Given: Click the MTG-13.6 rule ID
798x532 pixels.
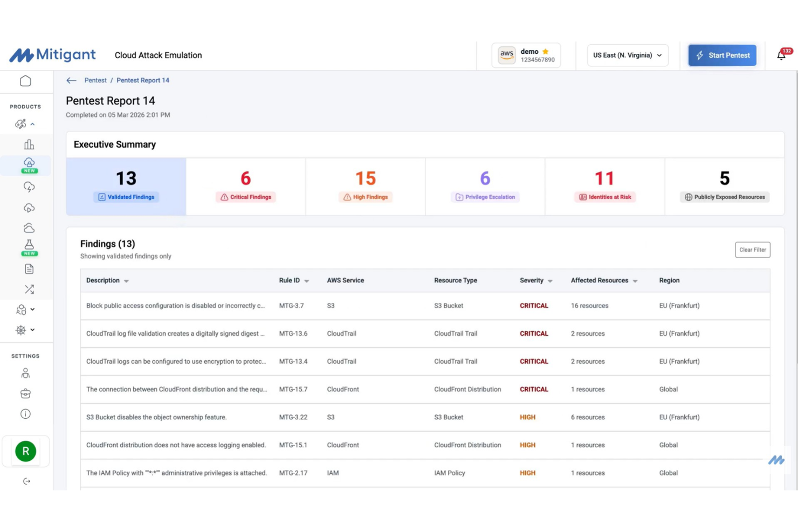Looking at the screenshot, I should 293,334.
